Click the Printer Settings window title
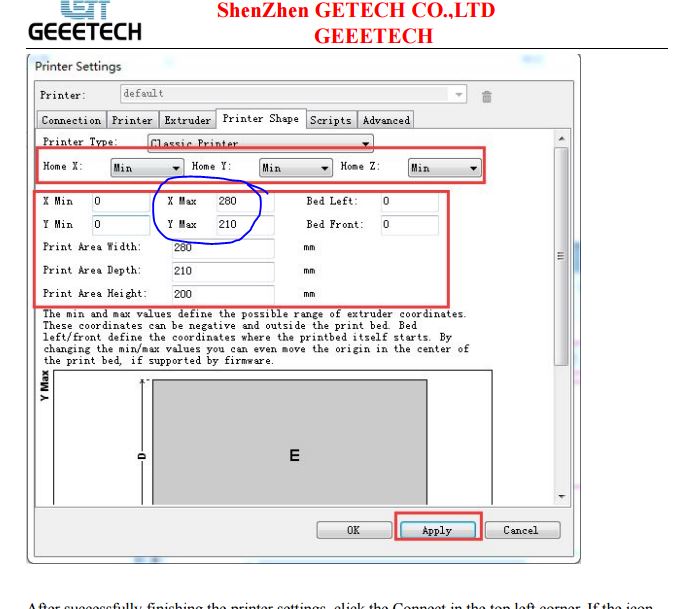The image size is (677, 609). click(78, 67)
